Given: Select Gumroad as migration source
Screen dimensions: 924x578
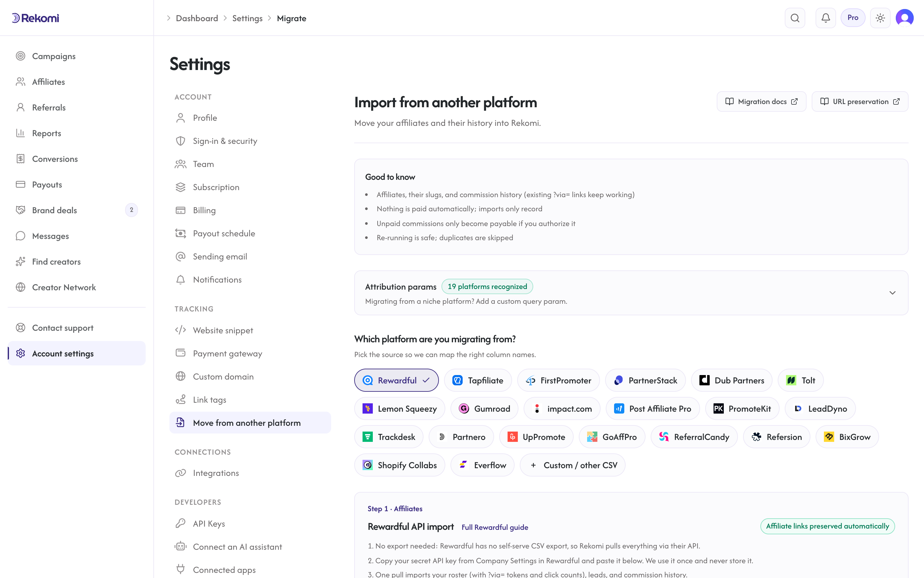Looking at the screenshot, I should (484, 409).
